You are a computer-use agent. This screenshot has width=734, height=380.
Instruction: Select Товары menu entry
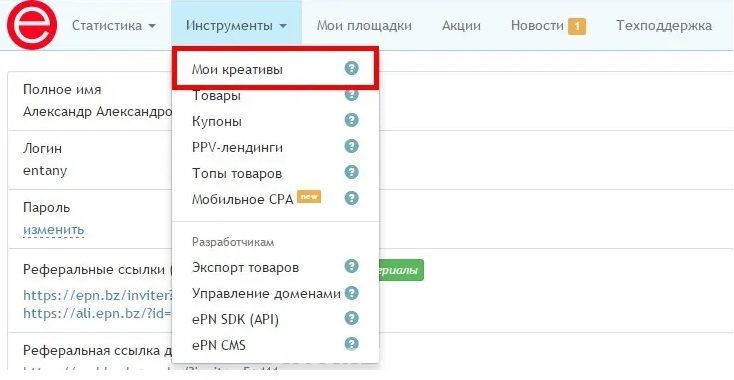point(216,96)
